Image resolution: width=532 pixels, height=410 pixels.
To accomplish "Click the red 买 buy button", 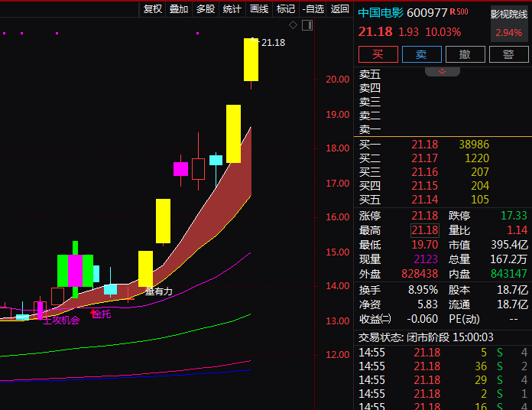I will point(378,54).
